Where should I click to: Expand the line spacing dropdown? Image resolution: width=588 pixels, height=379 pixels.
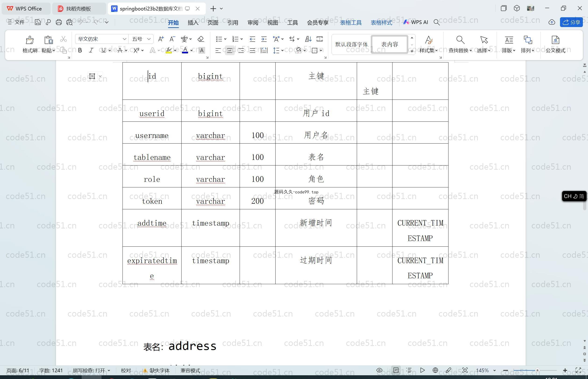point(282,50)
